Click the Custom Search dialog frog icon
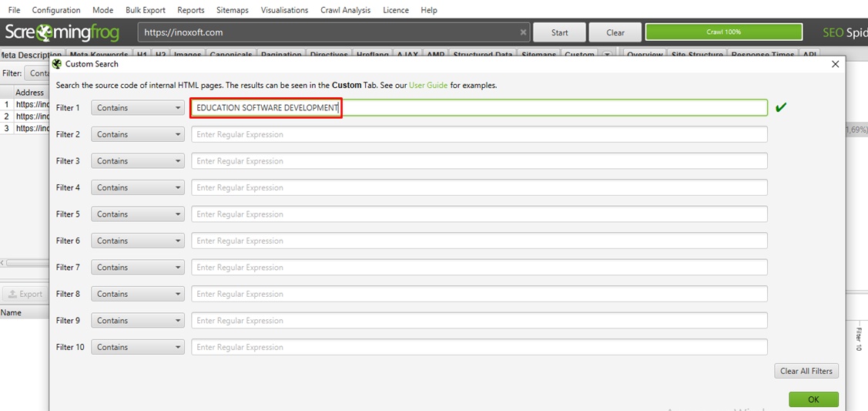The width and height of the screenshot is (868, 411). (56, 64)
